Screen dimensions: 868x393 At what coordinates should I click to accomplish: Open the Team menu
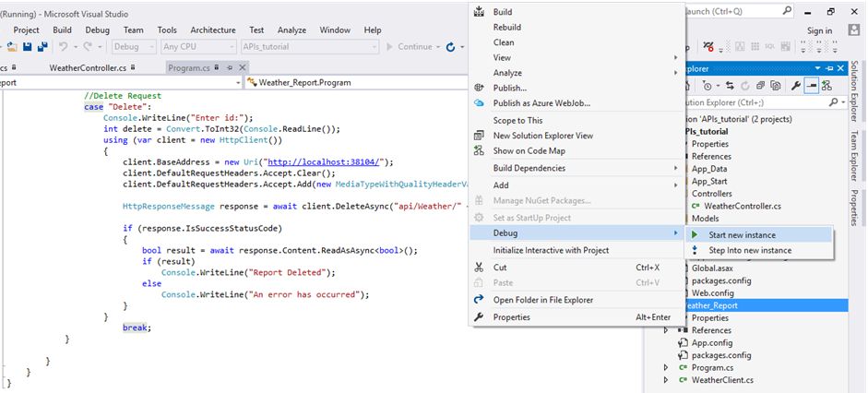(x=134, y=30)
